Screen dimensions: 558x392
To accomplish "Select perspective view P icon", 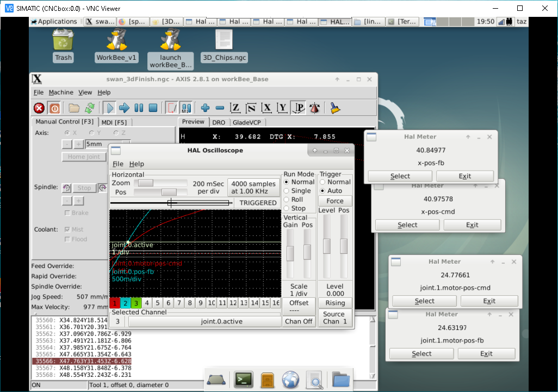I will click(x=298, y=108).
